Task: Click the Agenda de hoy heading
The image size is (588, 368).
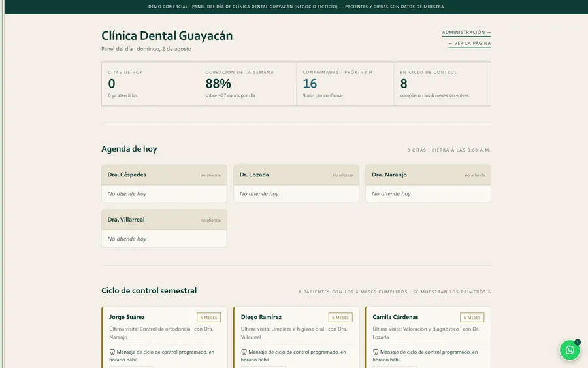Action: pyautogui.click(x=129, y=149)
